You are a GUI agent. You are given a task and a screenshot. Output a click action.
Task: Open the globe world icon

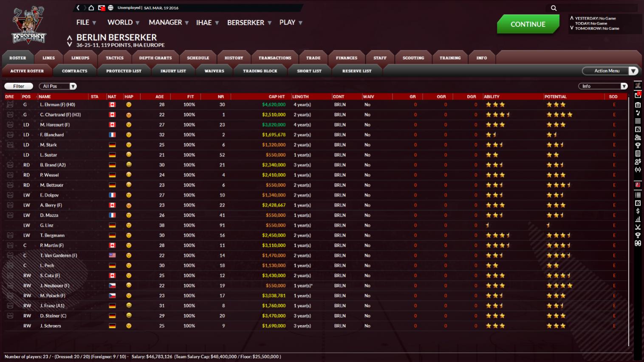click(110, 8)
